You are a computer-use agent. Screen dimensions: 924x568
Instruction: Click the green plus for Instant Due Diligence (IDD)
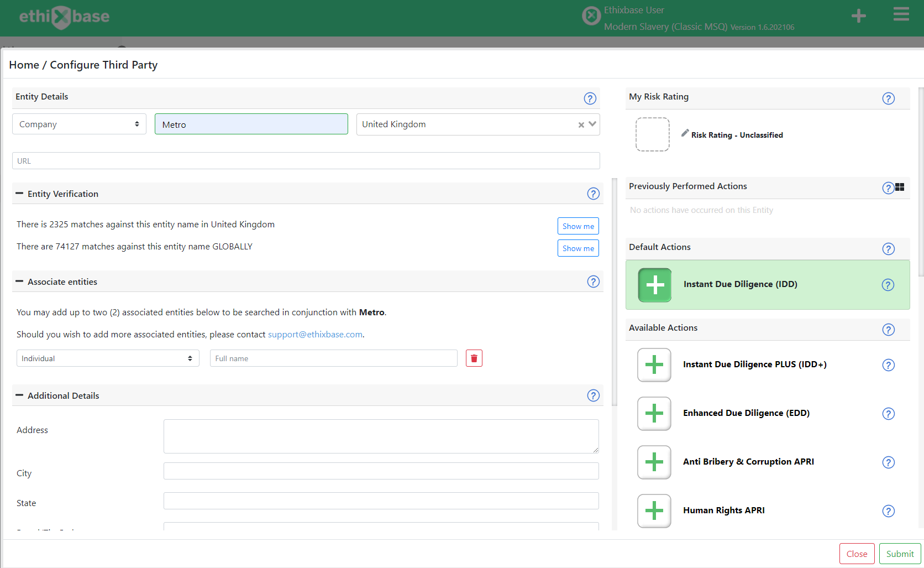tap(655, 285)
